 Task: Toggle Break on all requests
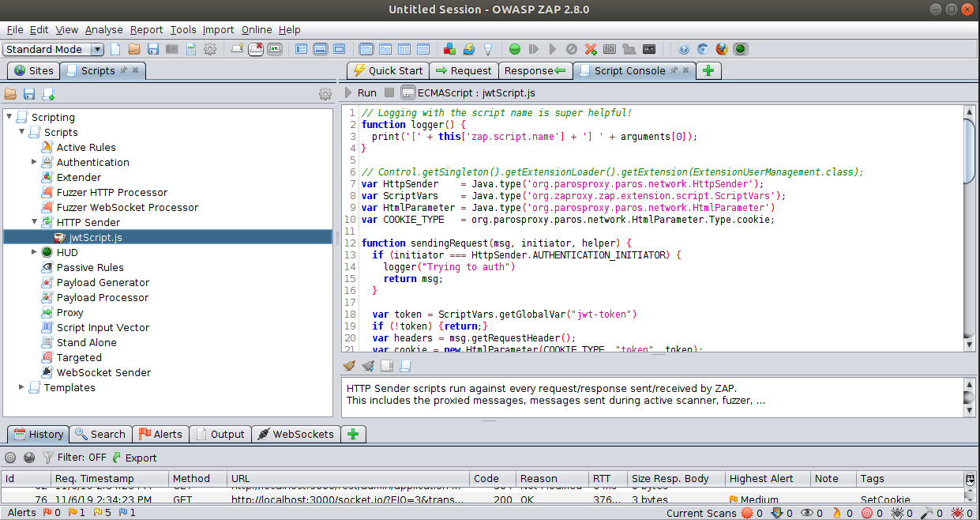[x=515, y=49]
